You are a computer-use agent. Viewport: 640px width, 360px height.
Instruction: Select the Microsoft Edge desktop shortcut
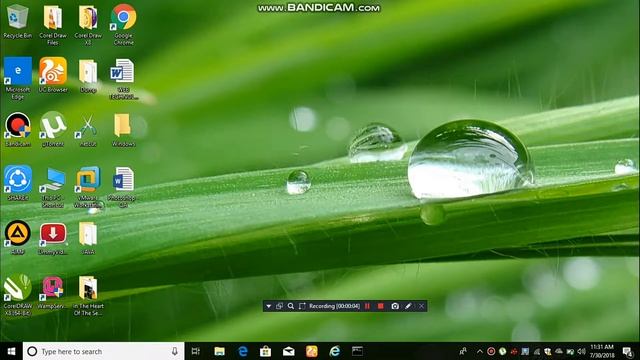18,78
